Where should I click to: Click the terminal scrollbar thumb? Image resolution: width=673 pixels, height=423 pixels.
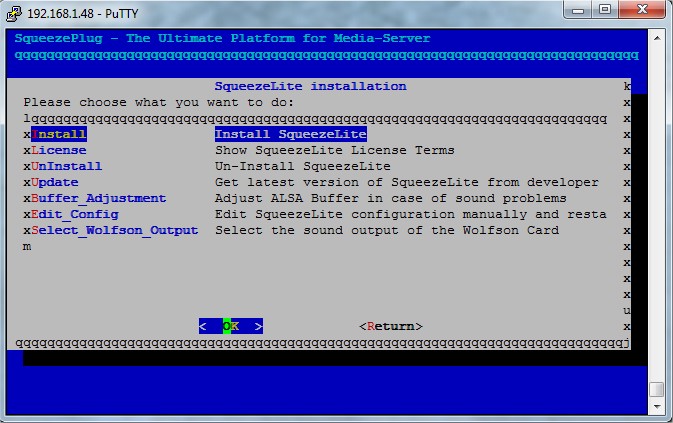point(657,390)
